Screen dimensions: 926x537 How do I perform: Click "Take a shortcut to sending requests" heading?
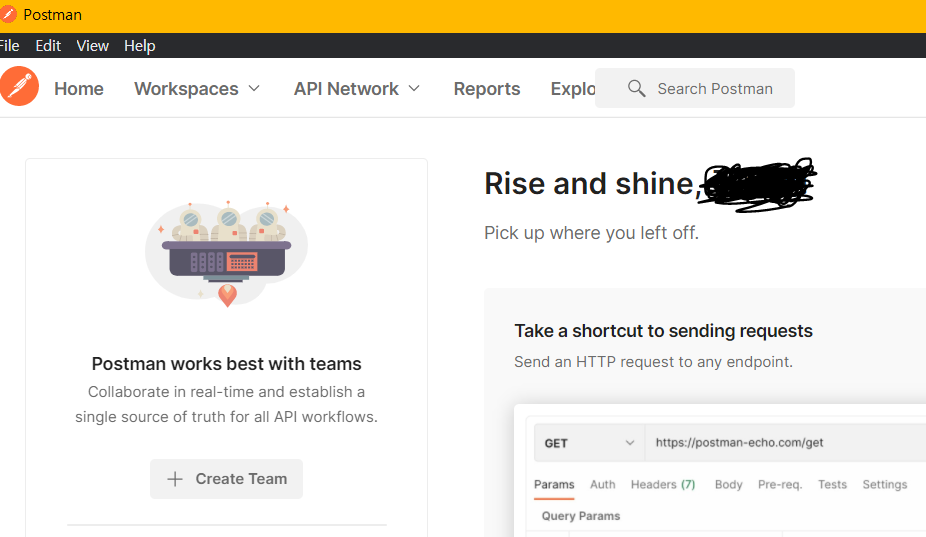pos(663,331)
